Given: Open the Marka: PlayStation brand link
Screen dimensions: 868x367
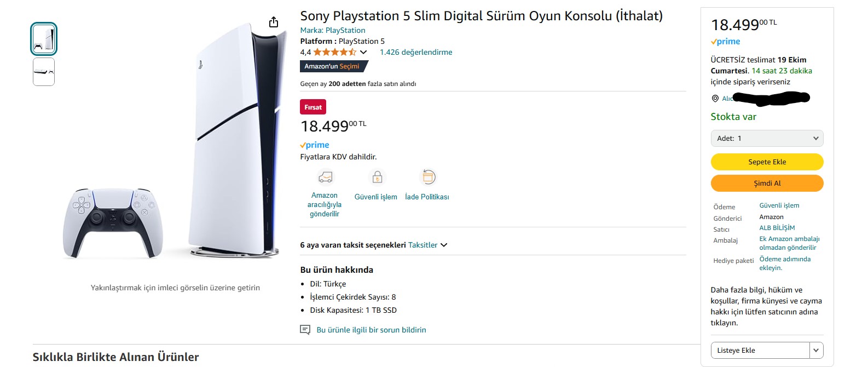Looking at the screenshot, I should (x=332, y=31).
